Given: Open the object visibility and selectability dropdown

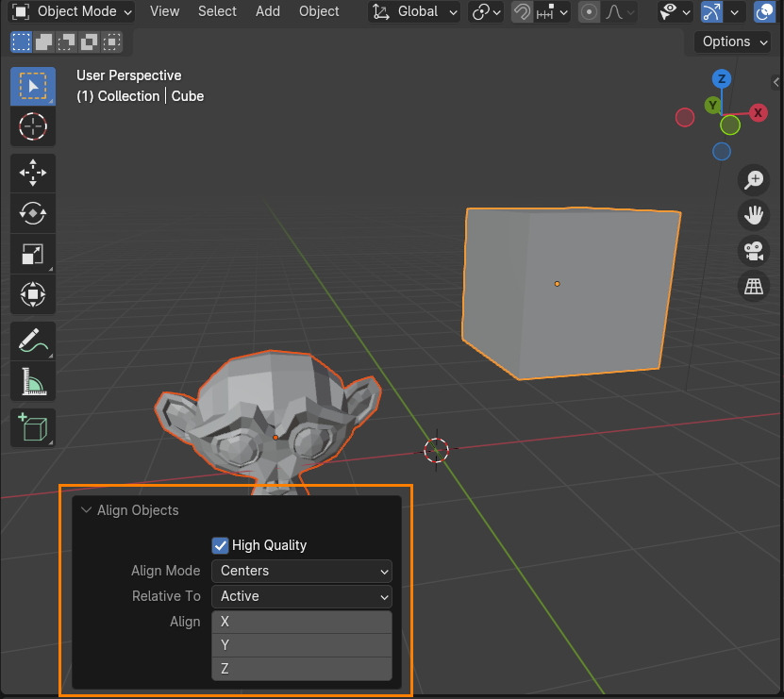Looking at the screenshot, I should [x=675, y=12].
